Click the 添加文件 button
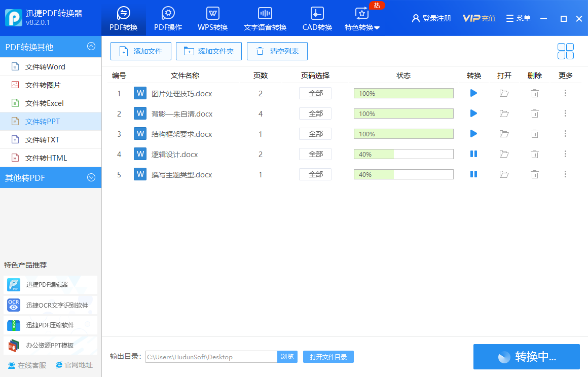 click(140, 51)
